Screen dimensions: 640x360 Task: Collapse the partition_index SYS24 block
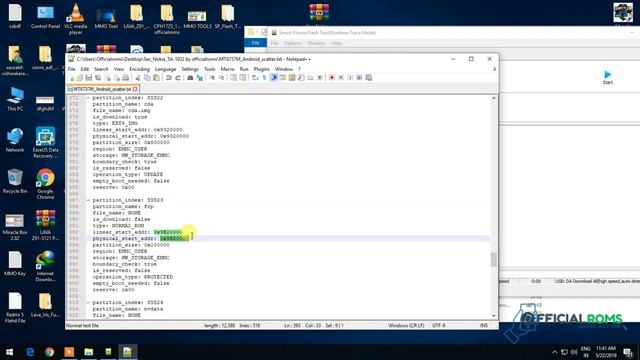pyautogui.click(x=88, y=302)
